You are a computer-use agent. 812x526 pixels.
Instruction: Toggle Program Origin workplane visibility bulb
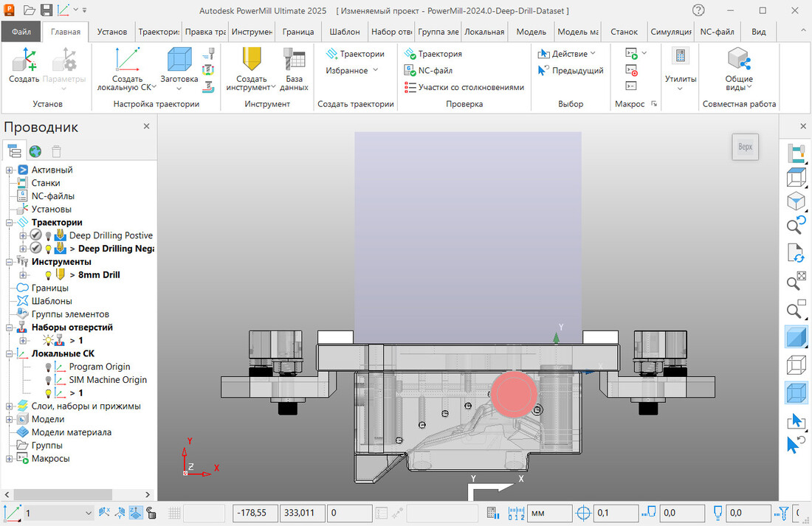(48, 367)
